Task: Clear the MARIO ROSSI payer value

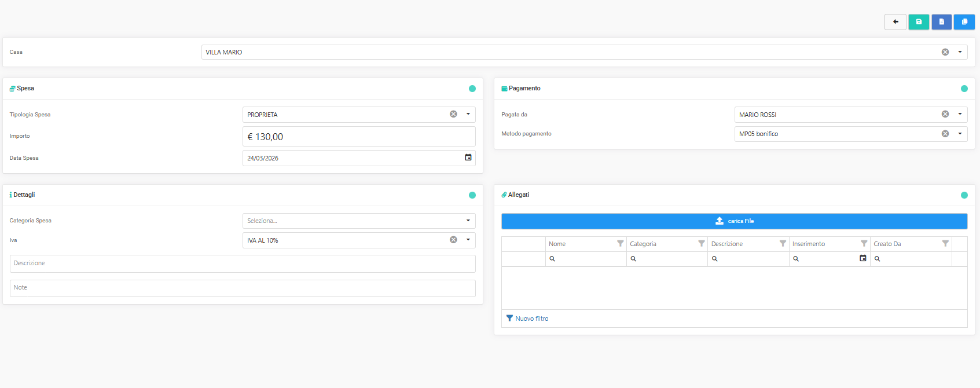Action: [945, 114]
